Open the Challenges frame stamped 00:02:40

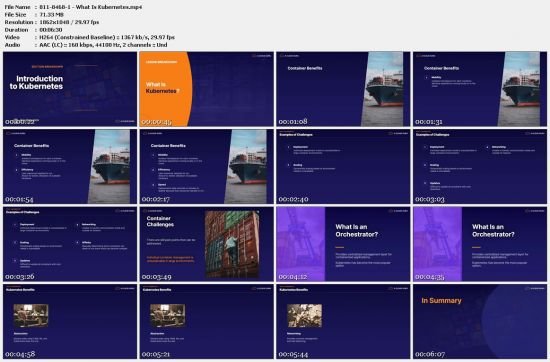343,167
